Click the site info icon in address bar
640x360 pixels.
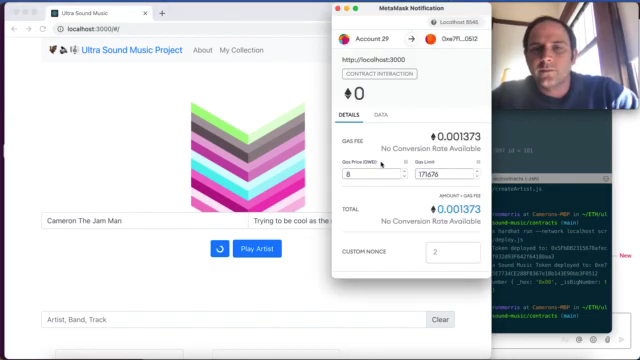pos(60,29)
